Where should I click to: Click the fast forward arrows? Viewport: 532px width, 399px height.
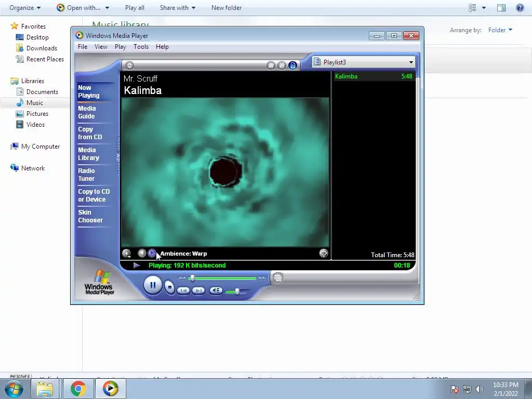pos(262,278)
